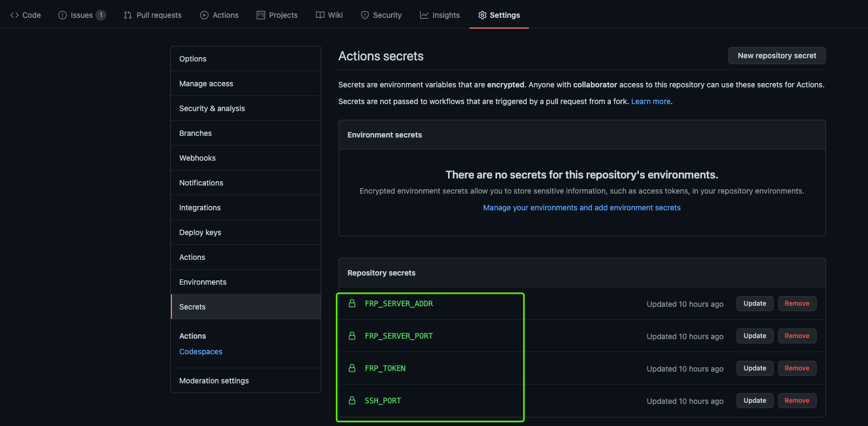The image size is (868, 426).
Task: Switch to the Code tab
Action: (x=25, y=15)
